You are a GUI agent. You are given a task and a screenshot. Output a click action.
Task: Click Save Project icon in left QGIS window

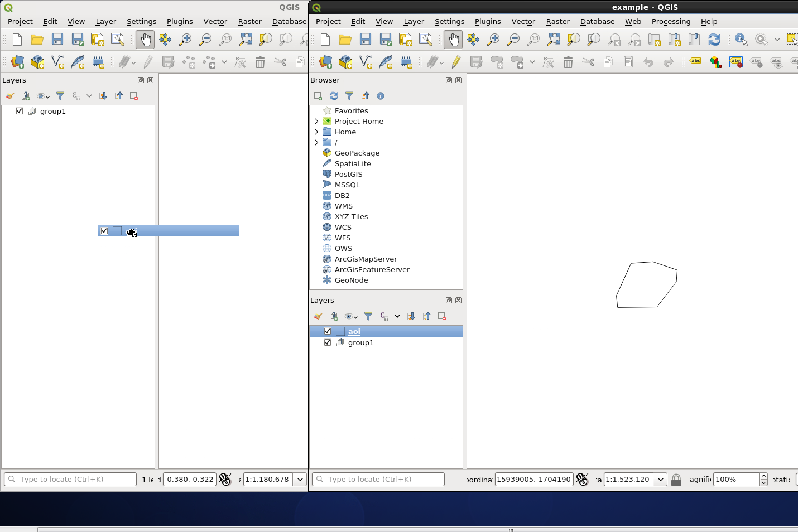[57, 40]
